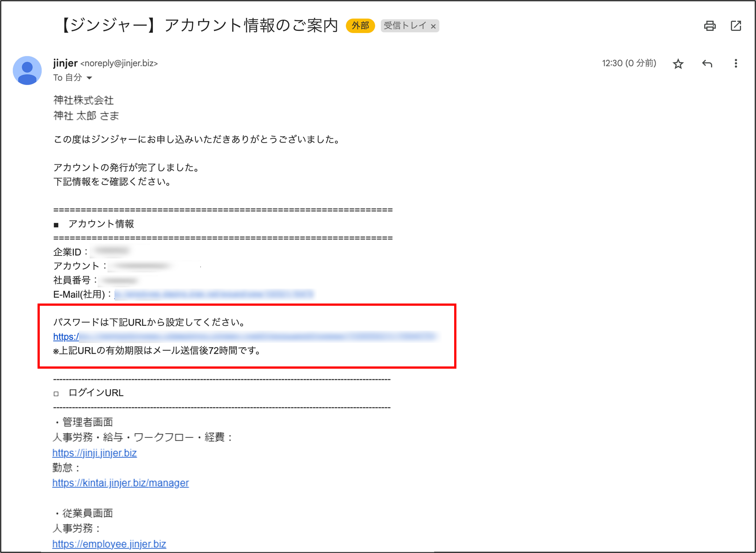
Task: Reply to the jinjer email
Action: tap(708, 64)
